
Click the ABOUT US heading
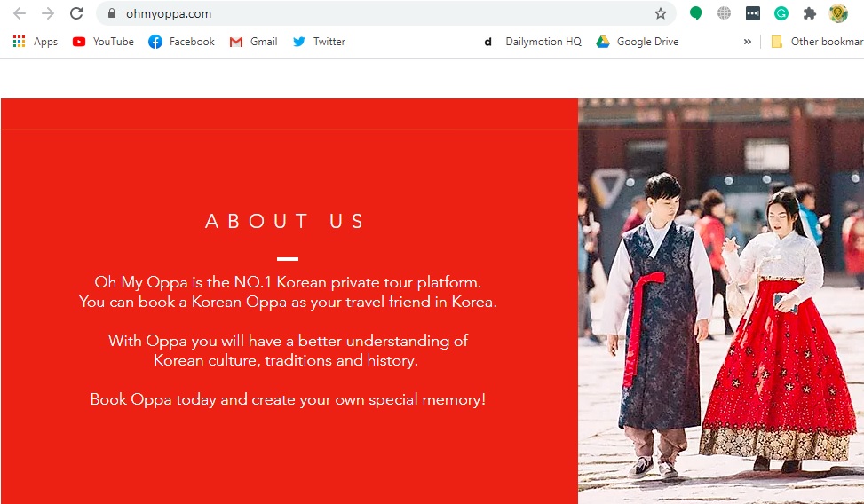click(x=285, y=221)
